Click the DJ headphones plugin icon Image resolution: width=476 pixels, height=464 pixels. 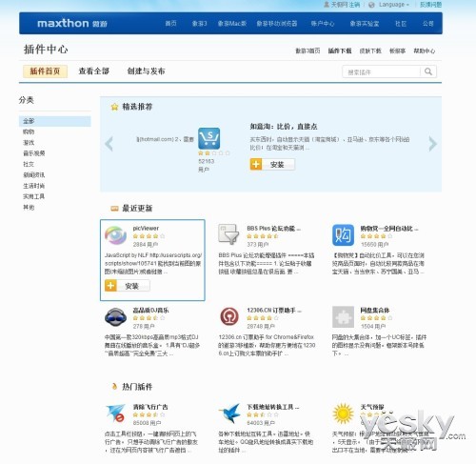click(115, 317)
